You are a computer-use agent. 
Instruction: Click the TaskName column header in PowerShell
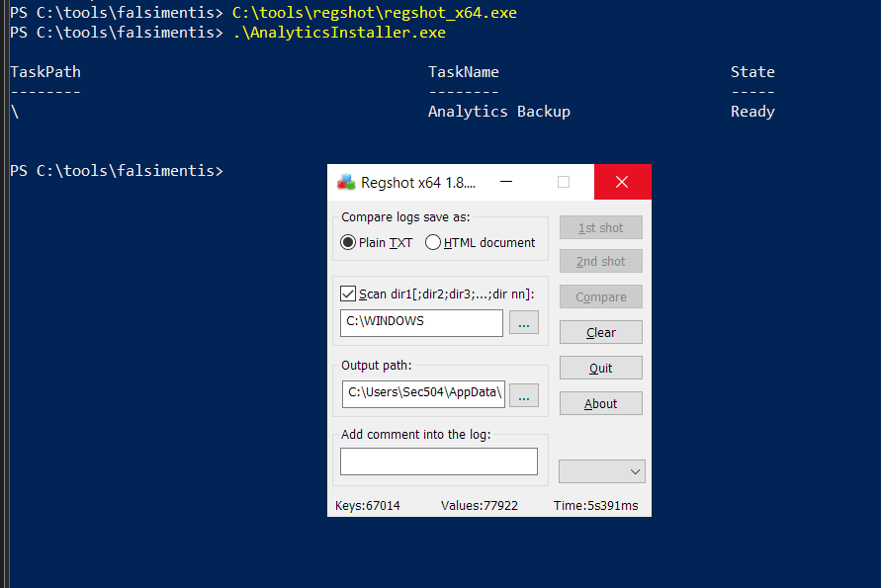click(464, 72)
